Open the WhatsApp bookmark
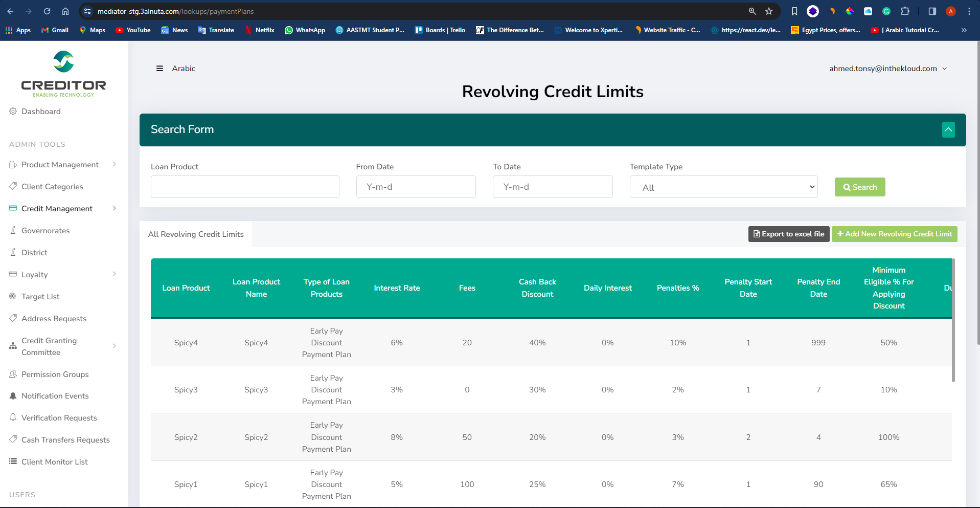This screenshot has width=980, height=508. point(305,30)
